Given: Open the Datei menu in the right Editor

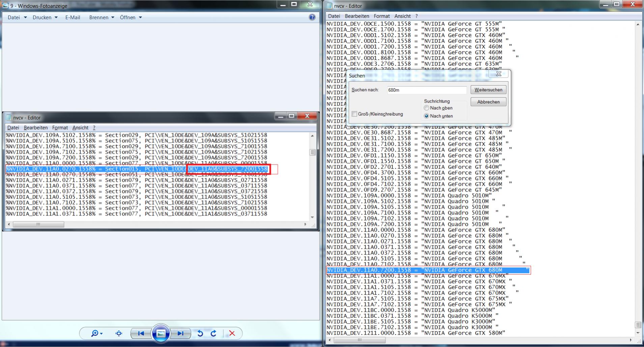Looking at the screenshot, I should [x=334, y=16].
